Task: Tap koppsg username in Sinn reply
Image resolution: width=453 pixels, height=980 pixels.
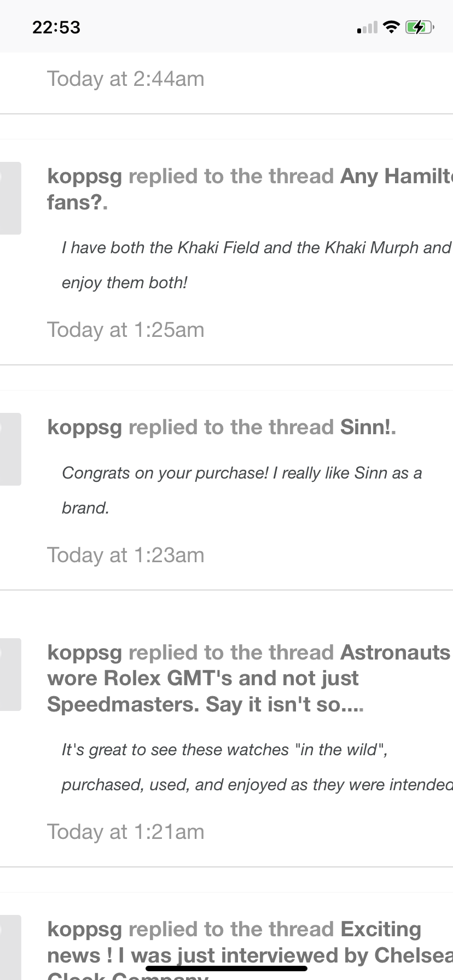Action: coord(84,428)
